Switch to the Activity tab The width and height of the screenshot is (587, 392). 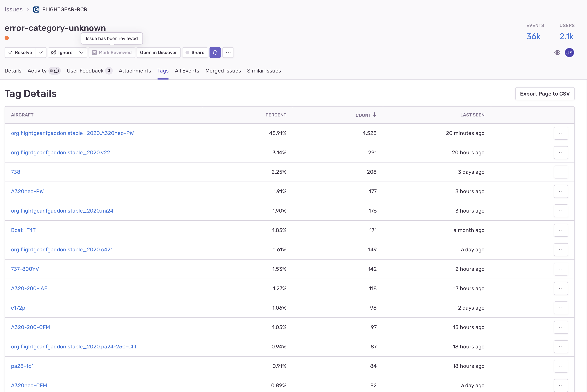pyautogui.click(x=44, y=71)
